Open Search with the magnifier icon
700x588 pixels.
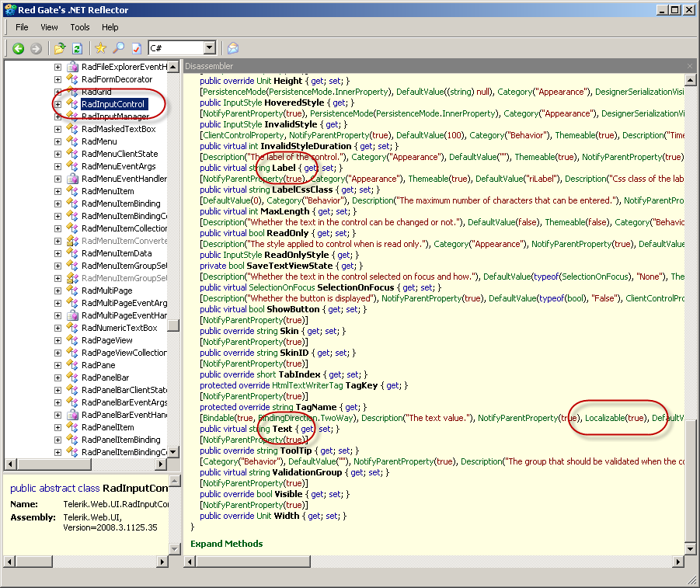coord(119,48)
